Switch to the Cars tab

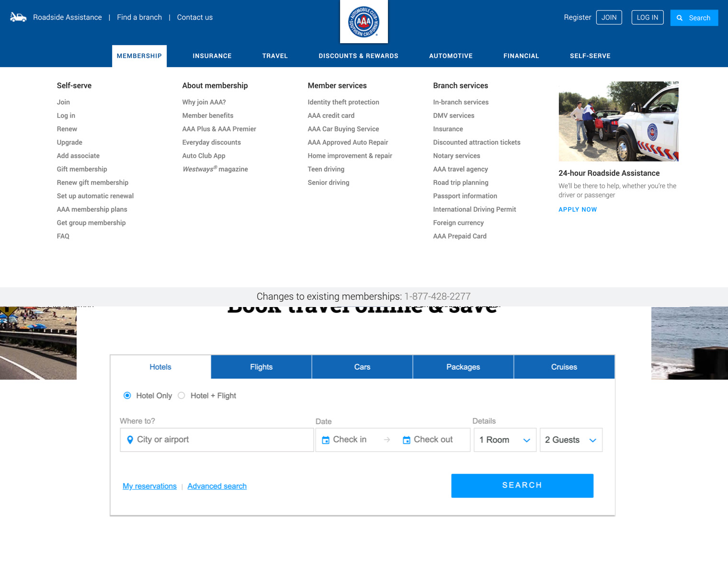362,367
